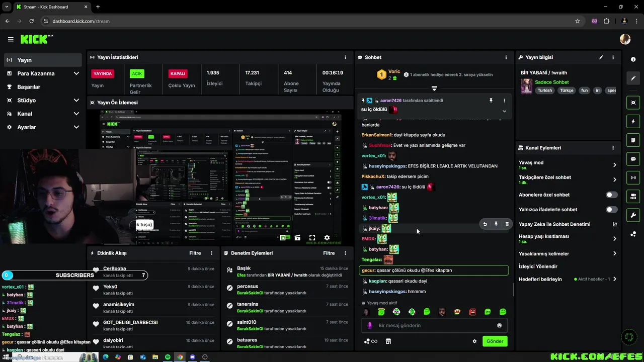Open Spotify from the taskbar
Viewport: 644px width, 362px height.
pyautogui.click(x=168, y=357)
